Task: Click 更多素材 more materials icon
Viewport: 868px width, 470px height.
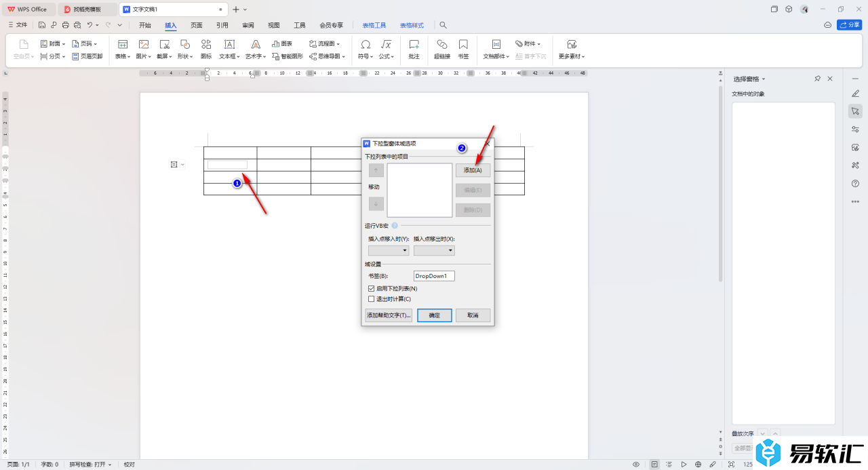Action: tap(572, 44)
